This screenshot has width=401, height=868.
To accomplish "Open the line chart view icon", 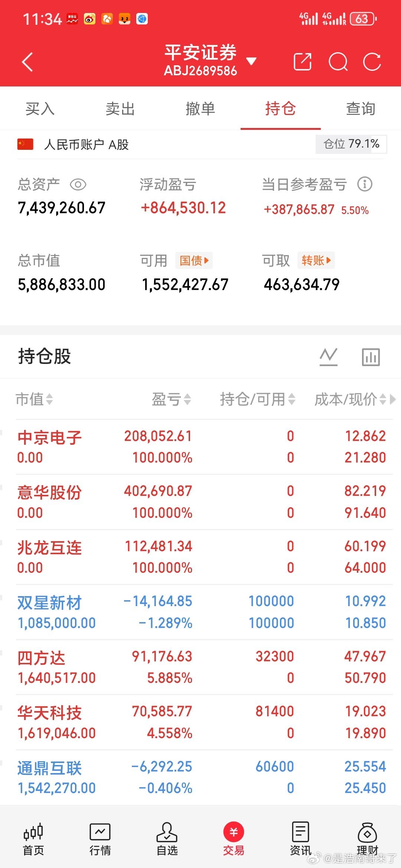I will tap(329, 357).
